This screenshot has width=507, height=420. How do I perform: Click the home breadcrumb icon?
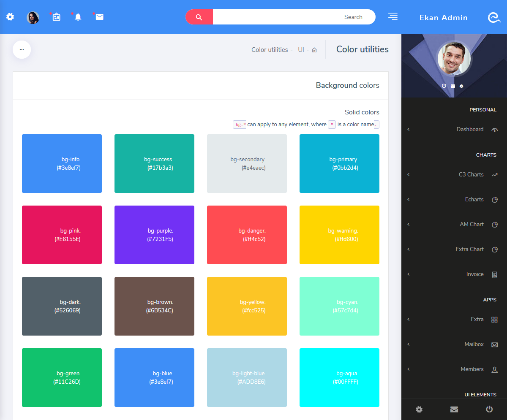[x=314, y=50]
